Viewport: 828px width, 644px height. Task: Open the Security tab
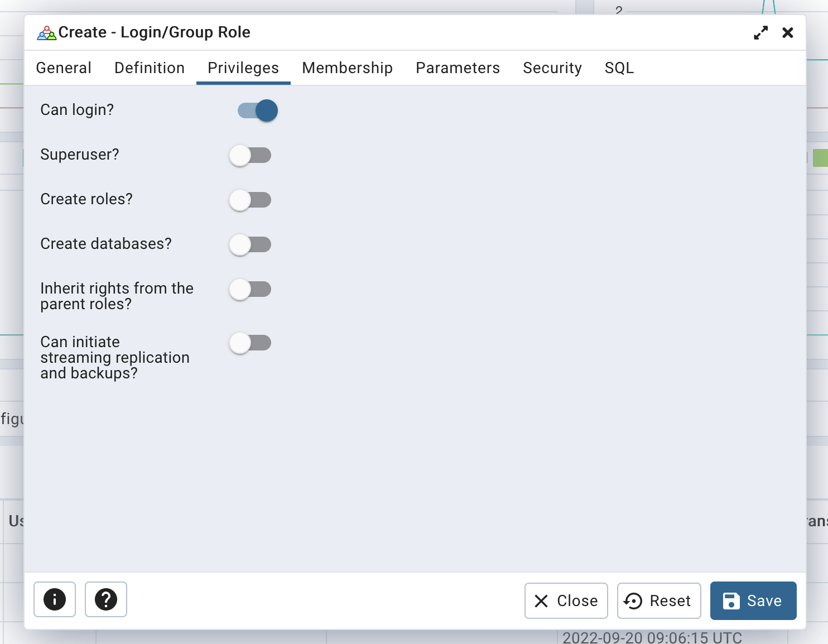point(552,68)
